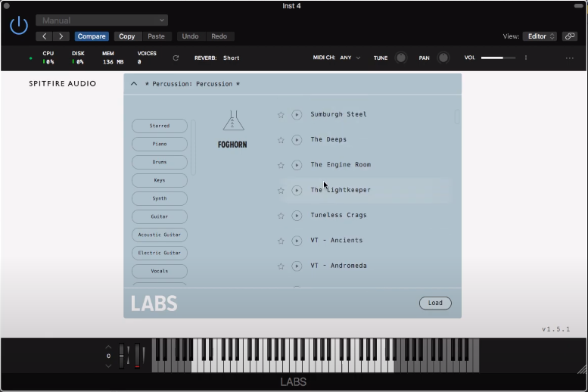This screenshot has height=392, width=588.
Task: Collapse the preset browser chevron
Action: pos(134,84)
